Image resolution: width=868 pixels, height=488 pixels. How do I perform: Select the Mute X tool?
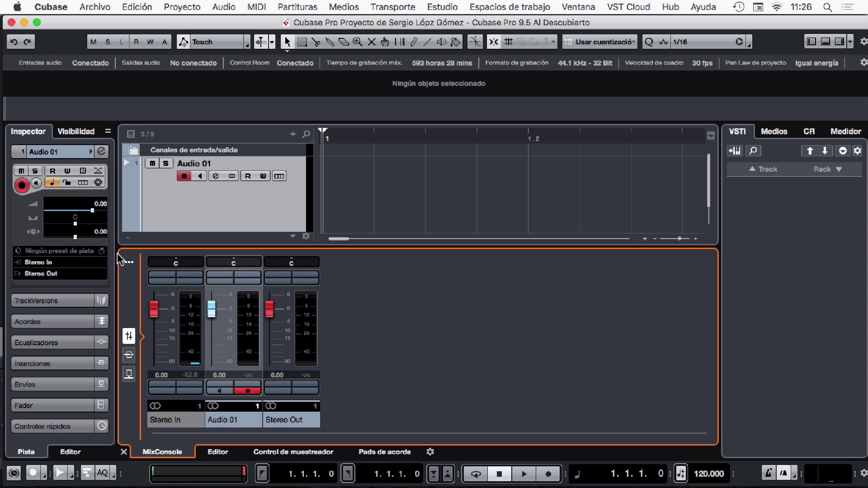click(372, 42)
